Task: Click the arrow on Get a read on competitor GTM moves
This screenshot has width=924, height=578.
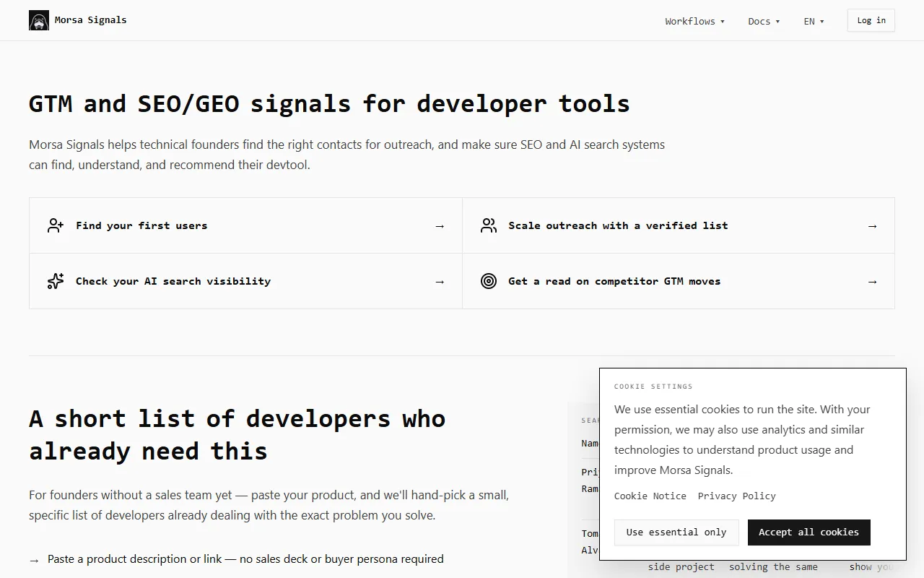Action: click(872, 282)
